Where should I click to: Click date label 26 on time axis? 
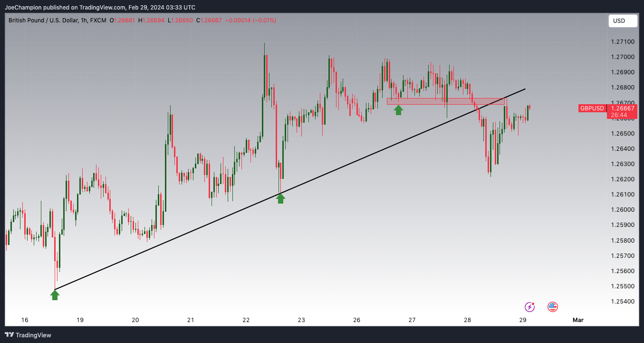(357, 320)
